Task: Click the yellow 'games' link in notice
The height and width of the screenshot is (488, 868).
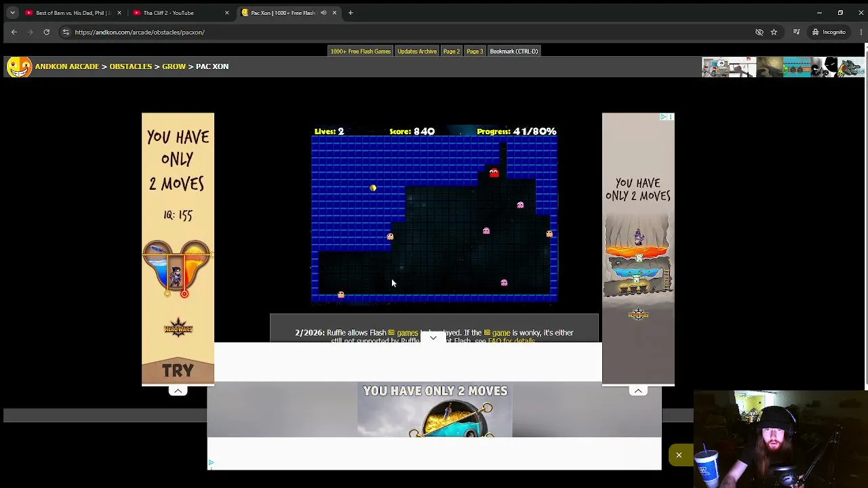Action: point(408,333)
